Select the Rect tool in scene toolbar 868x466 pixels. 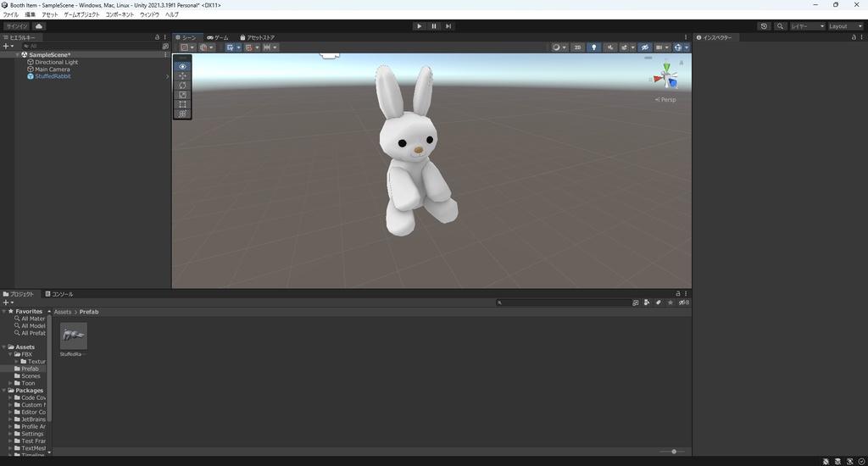(182, 104)
